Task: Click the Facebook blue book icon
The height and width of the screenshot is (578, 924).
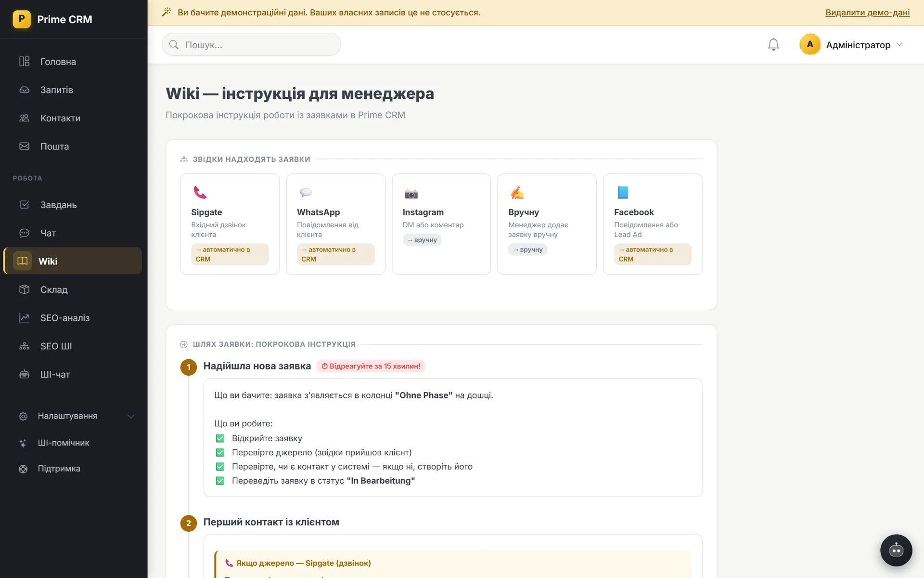Action: point(623,193)
